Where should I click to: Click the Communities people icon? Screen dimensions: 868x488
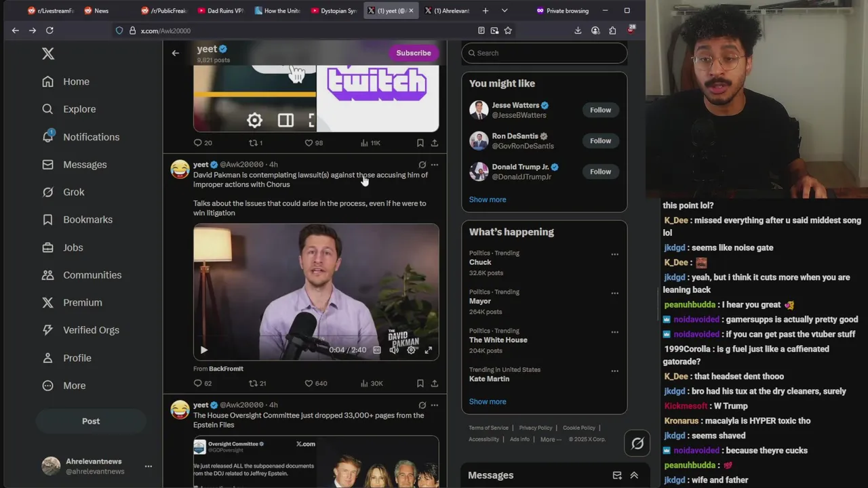47,275
